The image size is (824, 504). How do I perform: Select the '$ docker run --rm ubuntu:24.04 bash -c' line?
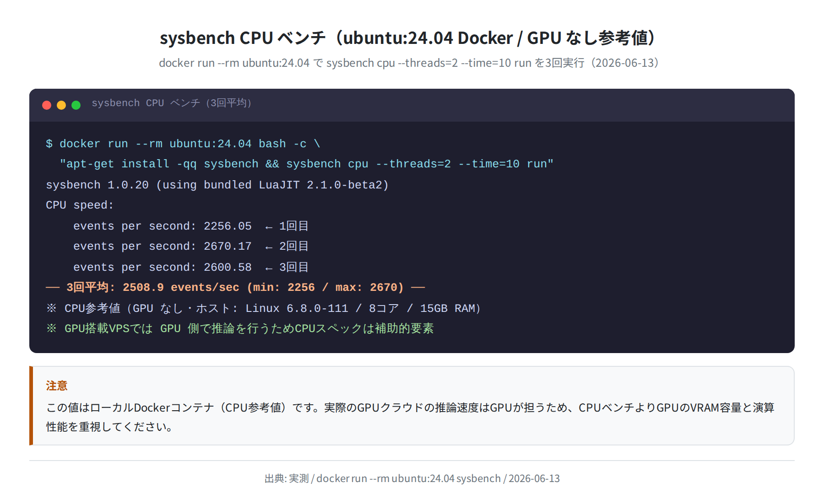[x=183, y=144]
